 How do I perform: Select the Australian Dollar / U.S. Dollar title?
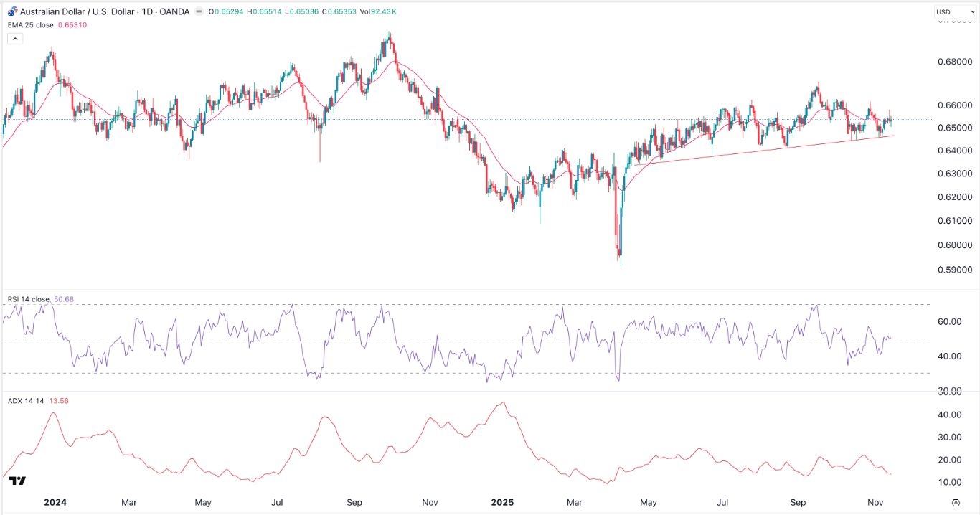pos(77,11)
